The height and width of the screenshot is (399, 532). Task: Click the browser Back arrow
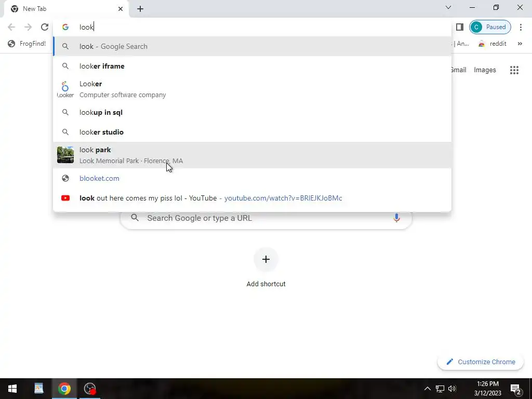[11, 27]
